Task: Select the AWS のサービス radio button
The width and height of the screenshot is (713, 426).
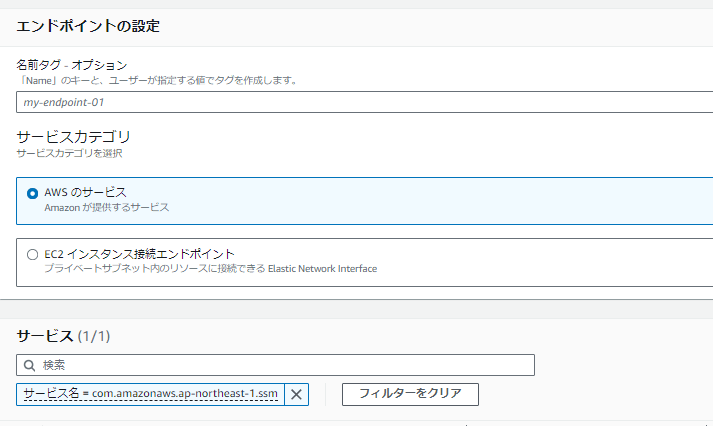Action: pyautogui.click(x=32, y=194)
